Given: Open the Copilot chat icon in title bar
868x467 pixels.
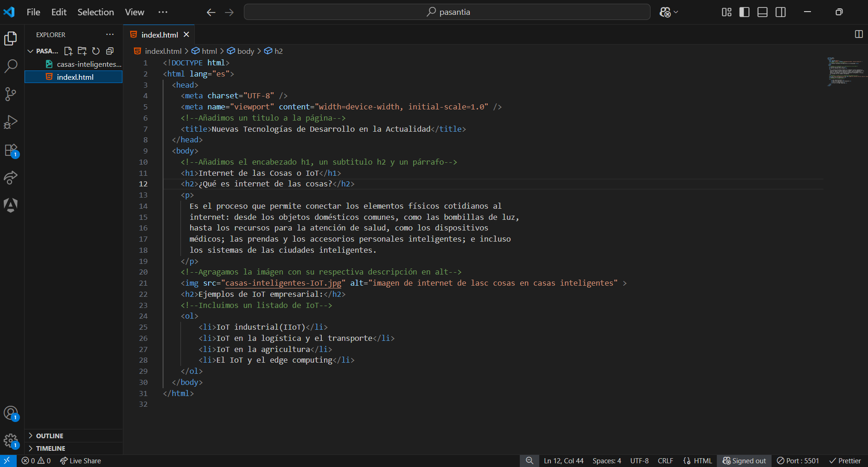Looking at the screenshot, I should point(665,12).
